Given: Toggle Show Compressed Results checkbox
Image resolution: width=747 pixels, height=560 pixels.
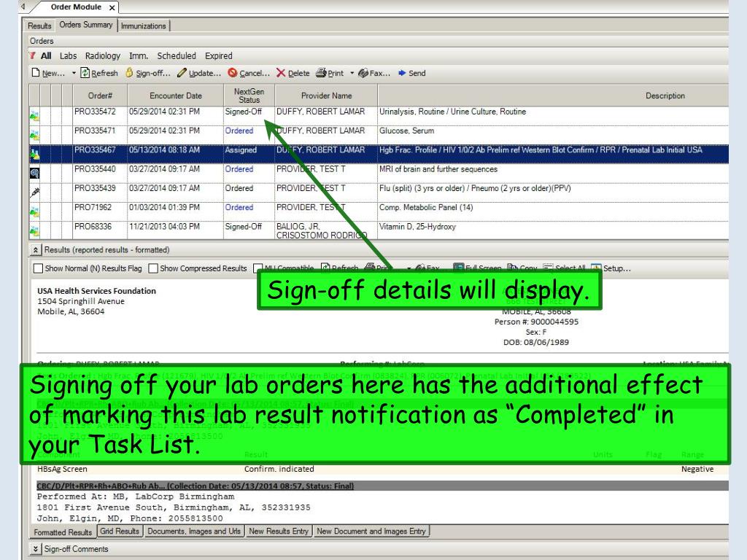Looking at the screenshot, I should point(153,268).
